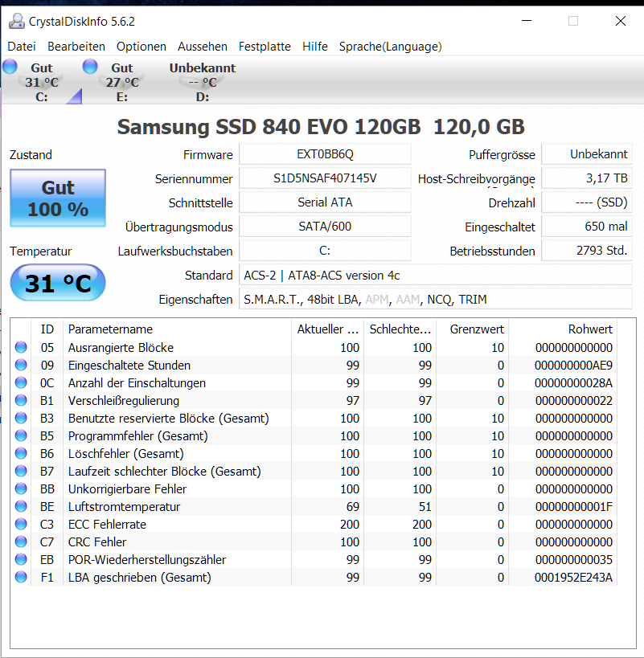Click the blue status orb for drive E:
The height and width of the screenshot is (658, 644).
click(90, 67)
